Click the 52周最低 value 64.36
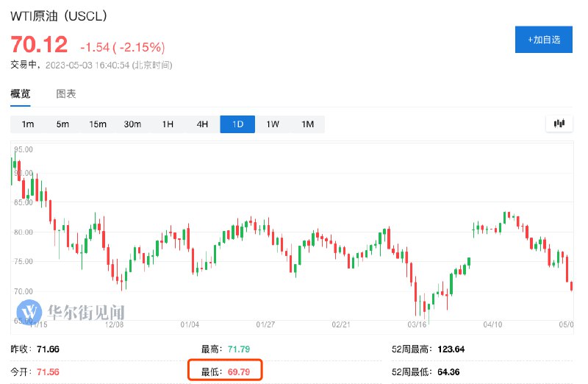 click(x=448, y=372)
